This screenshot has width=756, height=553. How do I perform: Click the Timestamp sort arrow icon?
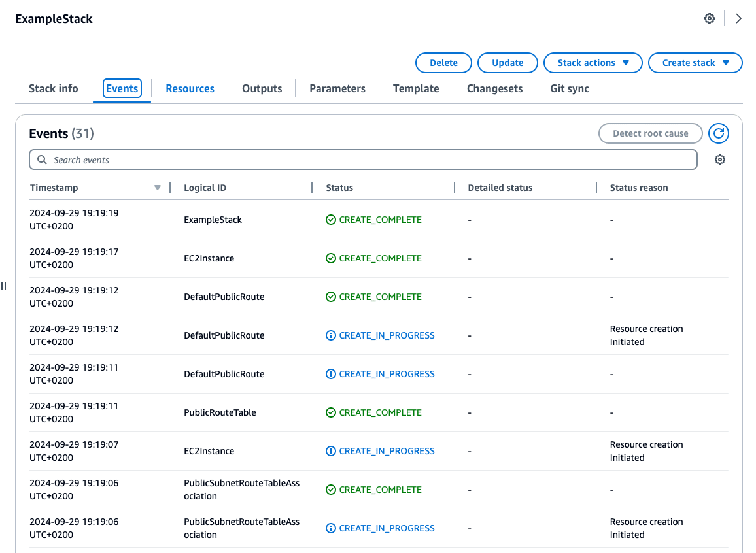pyautogui.click(x=157, y=188)
